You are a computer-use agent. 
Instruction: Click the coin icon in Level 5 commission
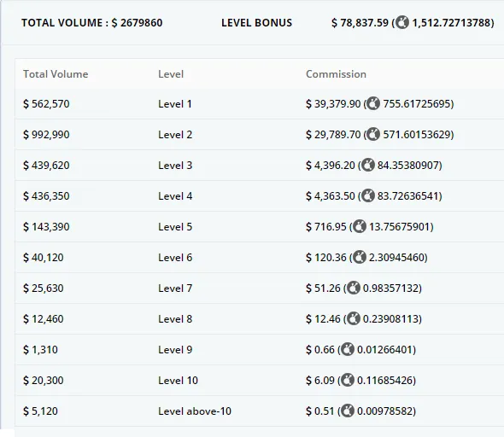tap(359, 227)
